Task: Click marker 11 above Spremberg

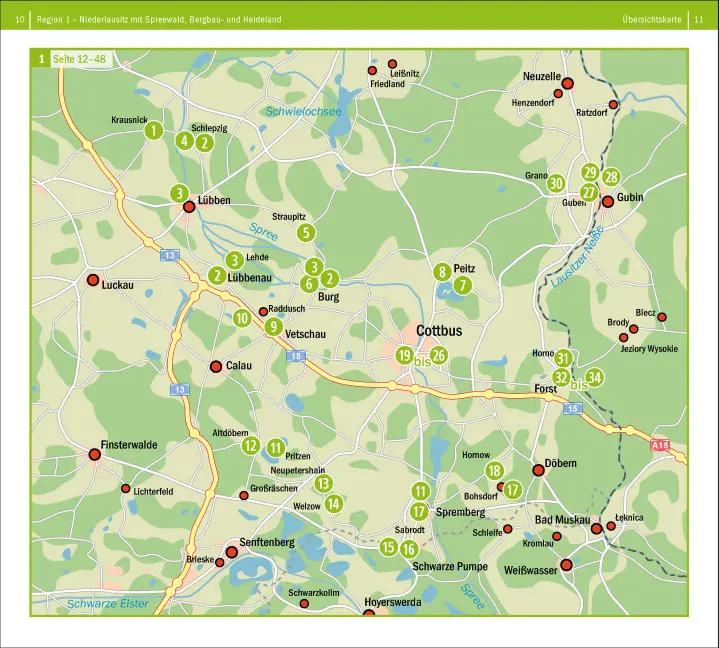Action: [x=420, y=491]
